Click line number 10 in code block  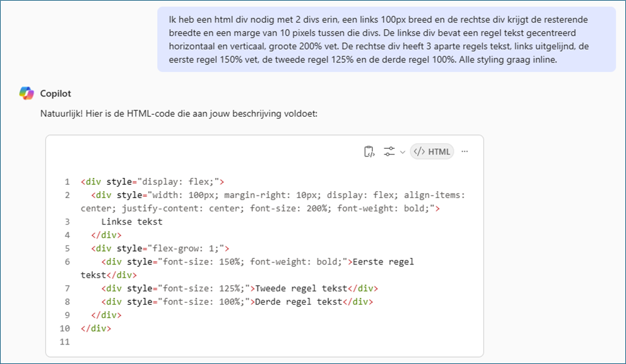coord(64,328)
